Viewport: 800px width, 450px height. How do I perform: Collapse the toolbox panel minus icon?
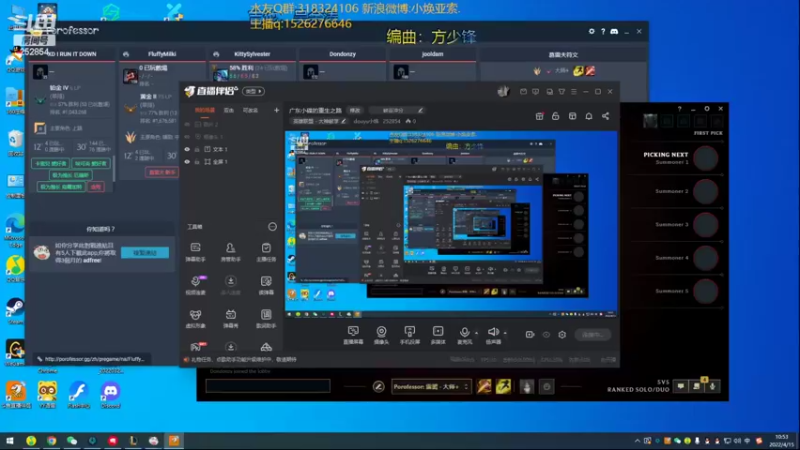tap(272, 227)
